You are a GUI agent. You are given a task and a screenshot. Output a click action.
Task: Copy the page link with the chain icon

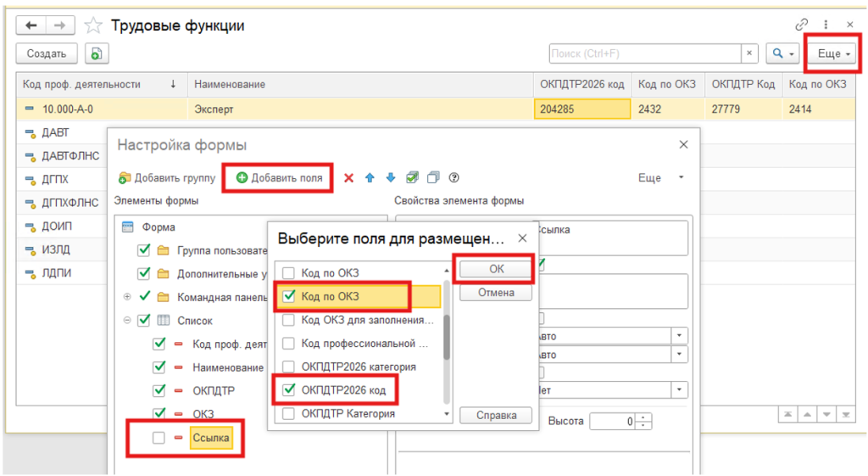point(802,25)
